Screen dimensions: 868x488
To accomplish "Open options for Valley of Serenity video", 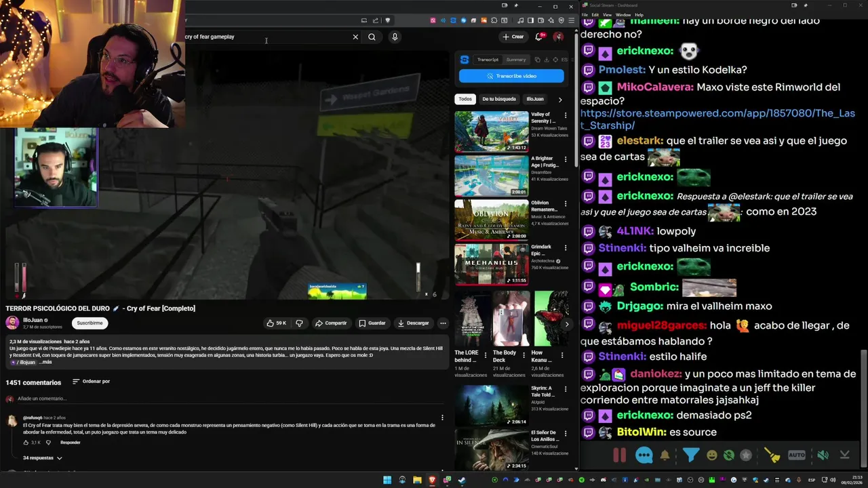I will tap(566, 116).
